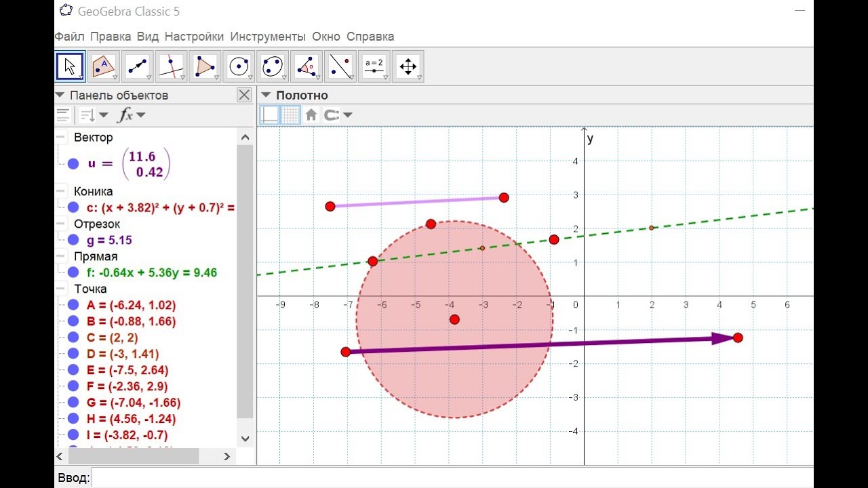Click the circle center point I on canvas
The height and width of the screenshot is (488, 868).
[x=454, y=319]
